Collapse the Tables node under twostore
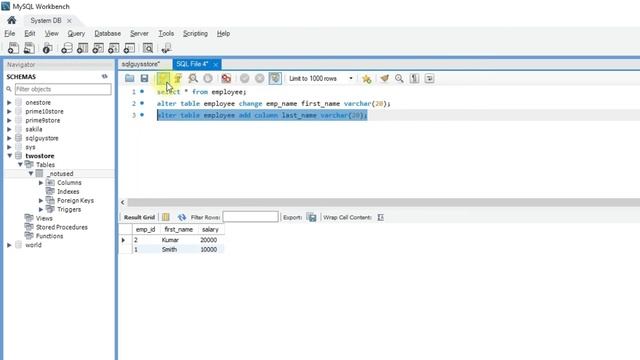Screen dimensions: 640x360 coord(20,164)
